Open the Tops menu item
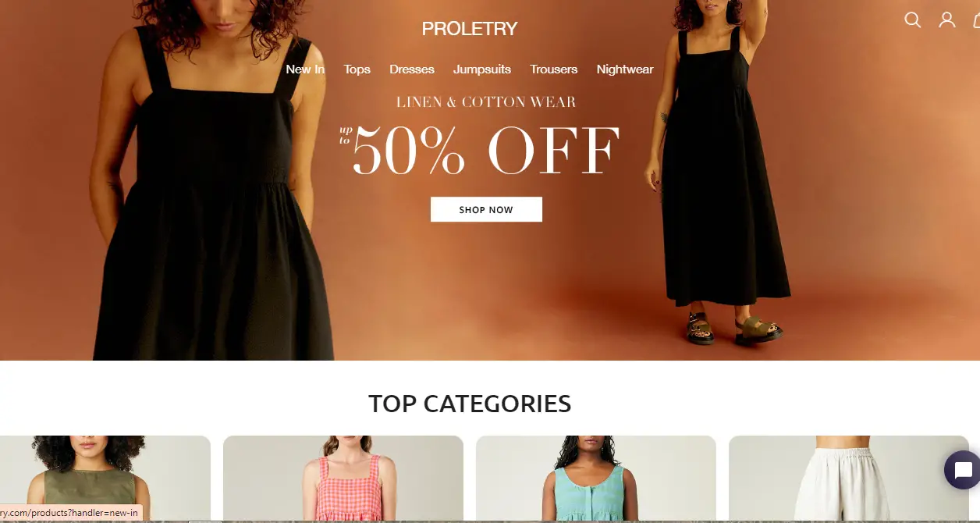Viewport: 980px width, 523px height. coord(357,69)
